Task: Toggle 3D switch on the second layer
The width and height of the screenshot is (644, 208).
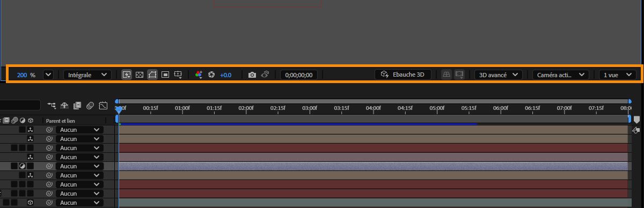Action: click(x=31, y=139)
